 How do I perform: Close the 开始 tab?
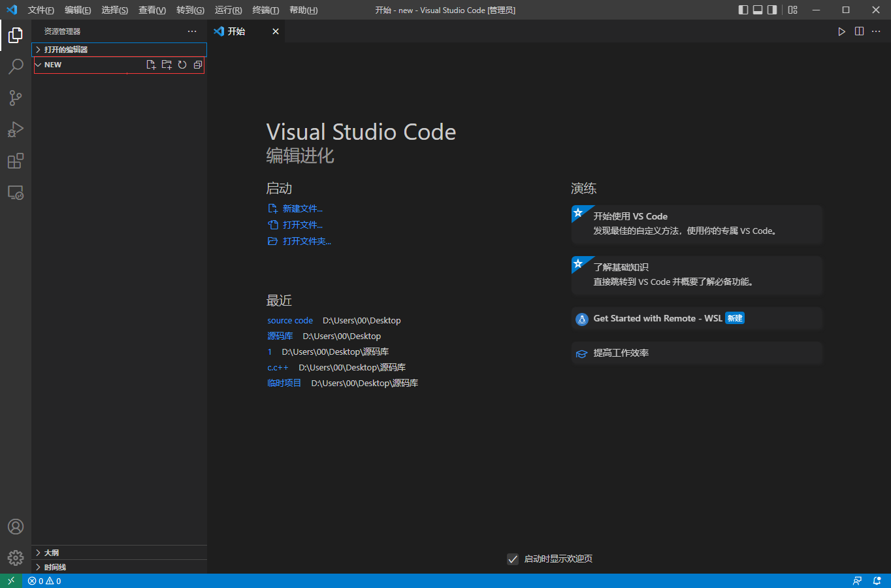click(x=276, y=31)
